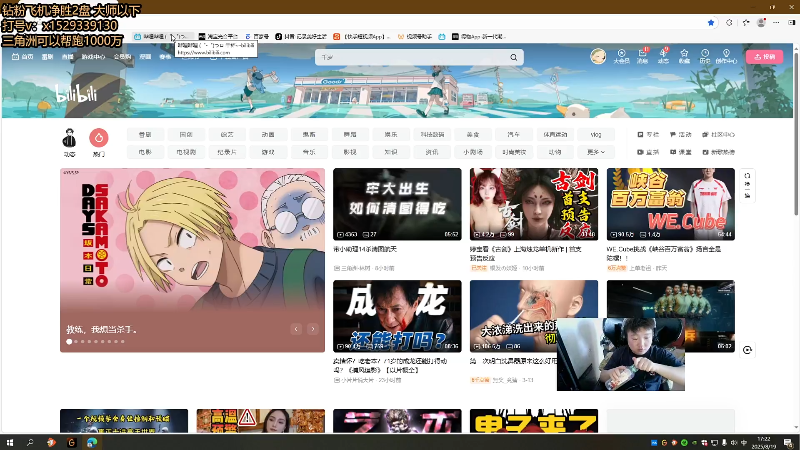Expand the 更多 category dropdown
The width and height of the screenshot is (800, 450).
coord(596,152)
